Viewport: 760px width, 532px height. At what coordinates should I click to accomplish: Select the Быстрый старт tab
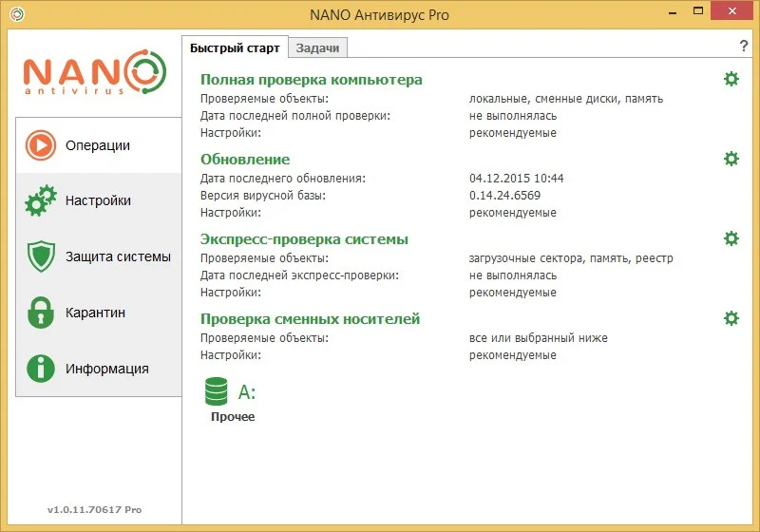[235, 47]
